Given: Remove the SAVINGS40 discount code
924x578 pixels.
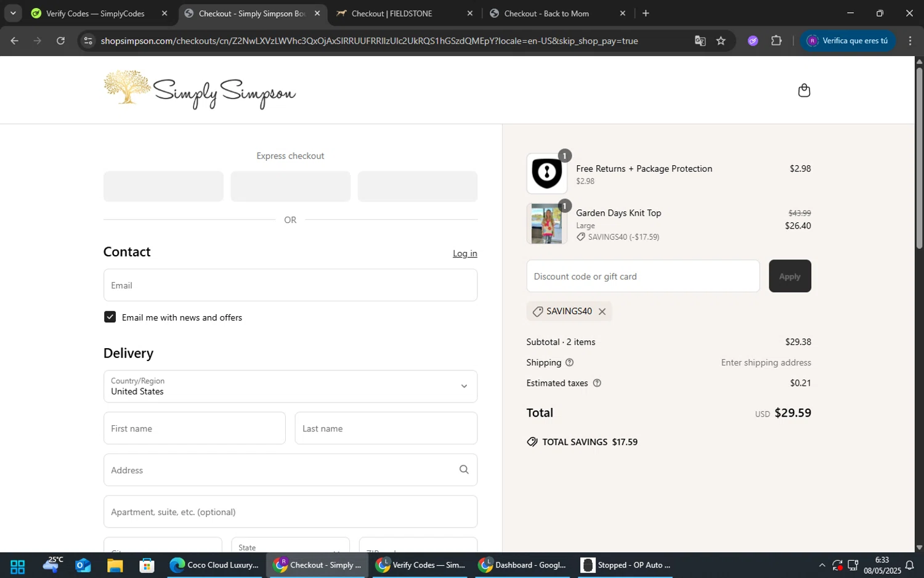Looking at the screenshot, I should (x=602, y=312).
